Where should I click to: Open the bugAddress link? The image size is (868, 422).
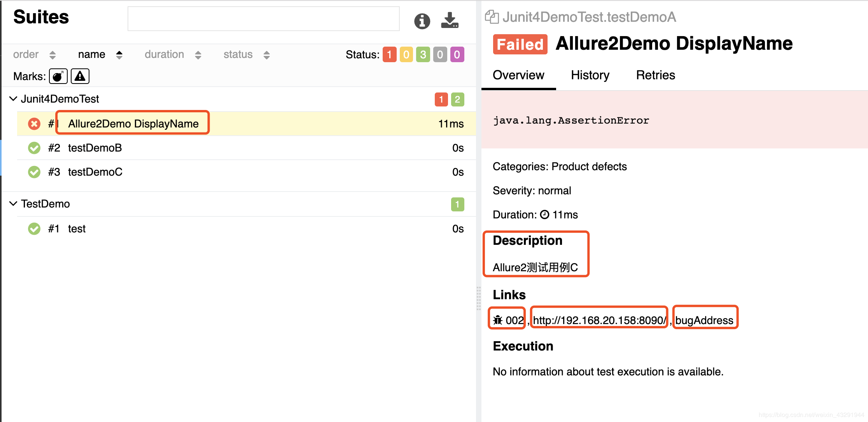[x=704, y=320]
